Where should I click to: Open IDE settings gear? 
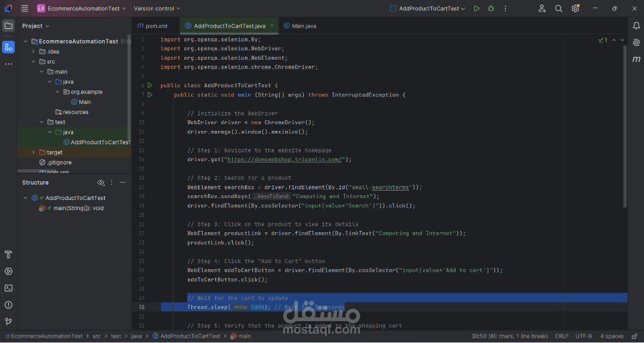point(575,8)
